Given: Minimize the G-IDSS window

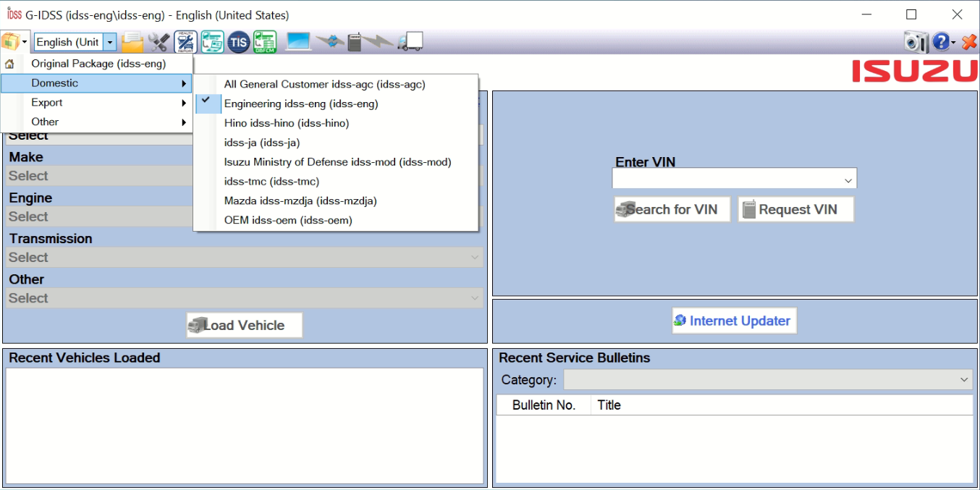Looking at the screenshot, I should [866, 14].
